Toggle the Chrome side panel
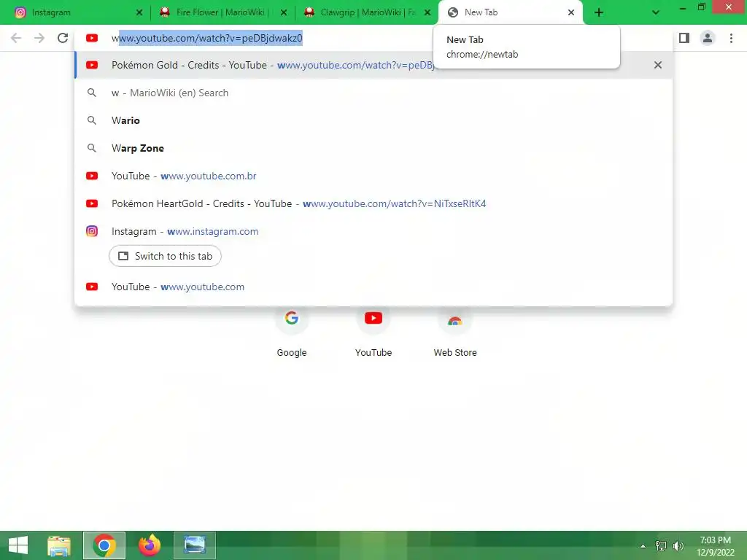This screenshot has width=747, height=560. pos(684,38)
